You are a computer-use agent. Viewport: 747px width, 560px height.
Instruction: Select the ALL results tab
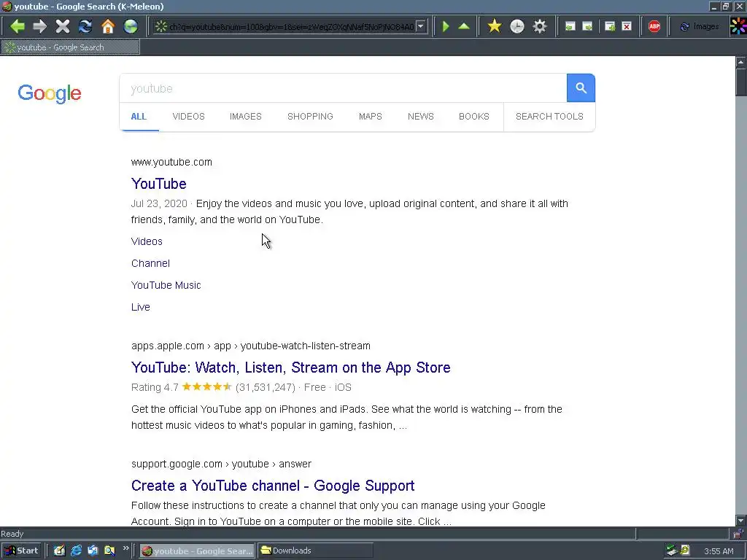click(139, 116)
